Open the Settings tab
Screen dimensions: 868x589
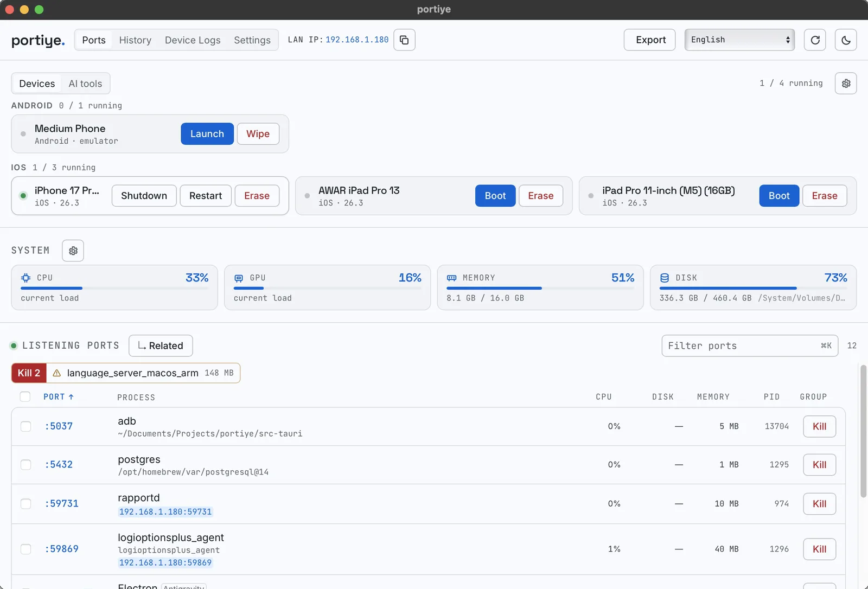pos(252,40)
